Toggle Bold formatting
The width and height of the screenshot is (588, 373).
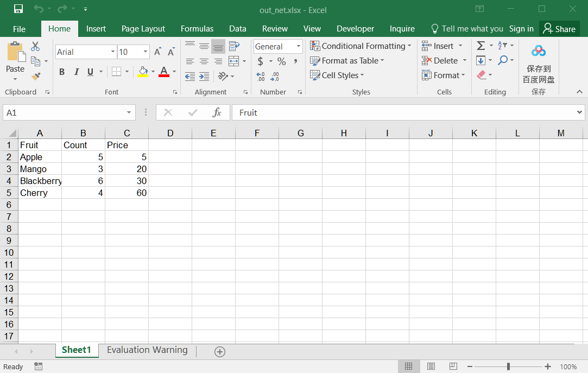click(62, 72)
